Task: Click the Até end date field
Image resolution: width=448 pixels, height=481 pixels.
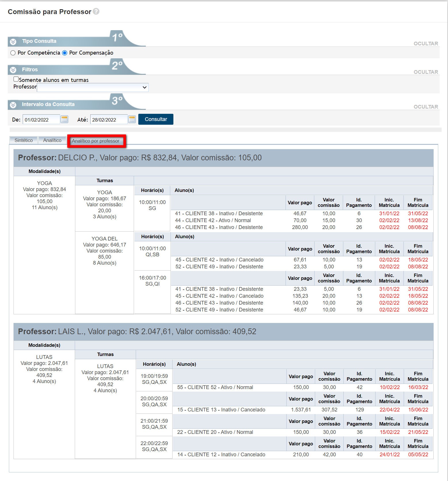Action: pos(109,120)
